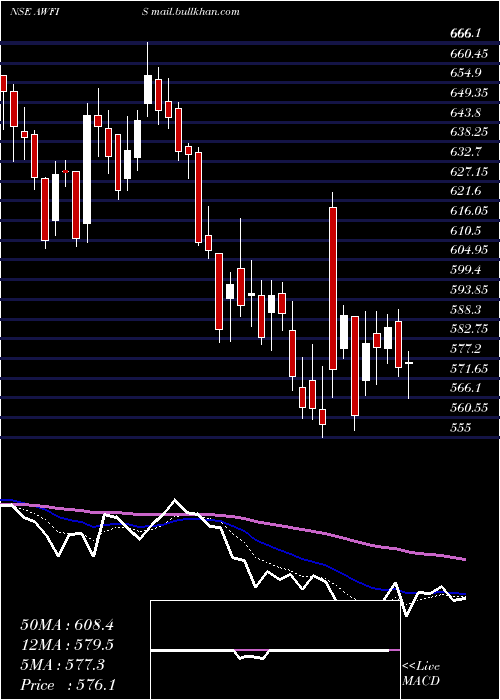Click the 610.5 price axis label

pyautogui.click(x=466, y=230)
